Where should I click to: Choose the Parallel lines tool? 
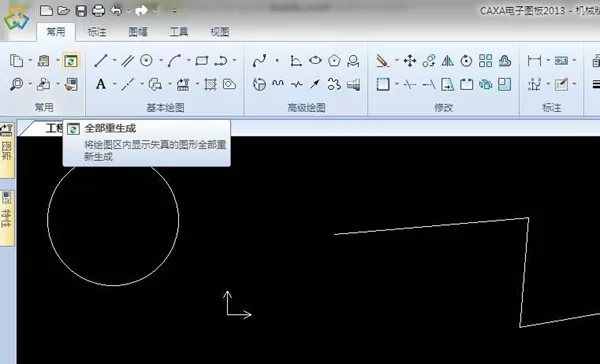[127, 60]
